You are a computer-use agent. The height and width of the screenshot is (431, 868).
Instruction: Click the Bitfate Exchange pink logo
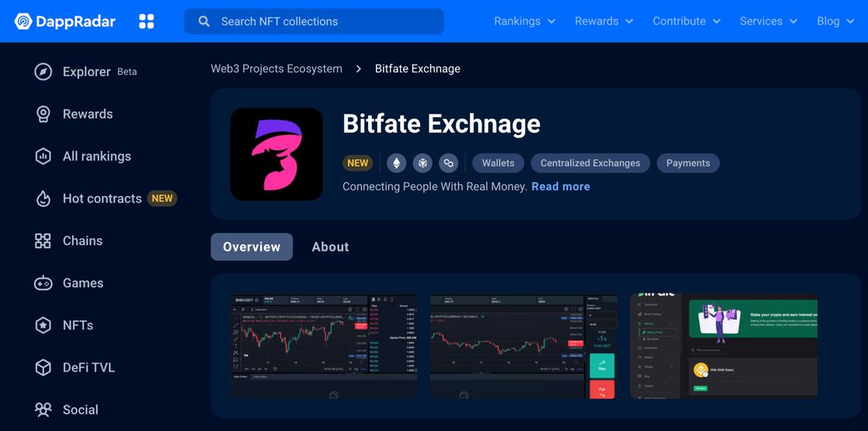(x=277, y=154)
